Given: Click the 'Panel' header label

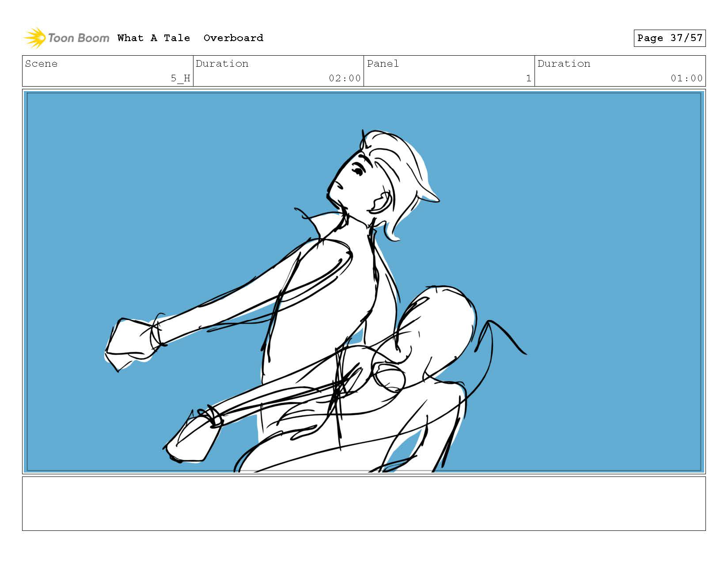Looking at the screenshot, I should [383, 64].
